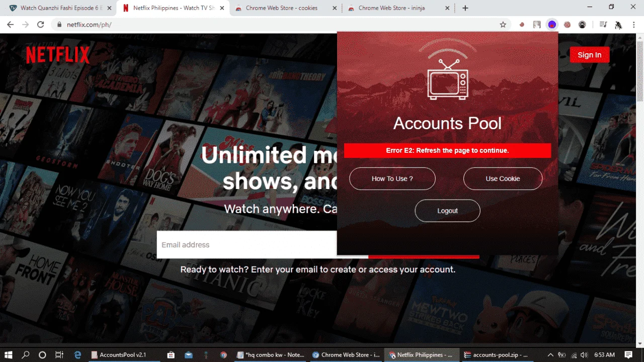Open a new browser tab

(x=465, y=8)
